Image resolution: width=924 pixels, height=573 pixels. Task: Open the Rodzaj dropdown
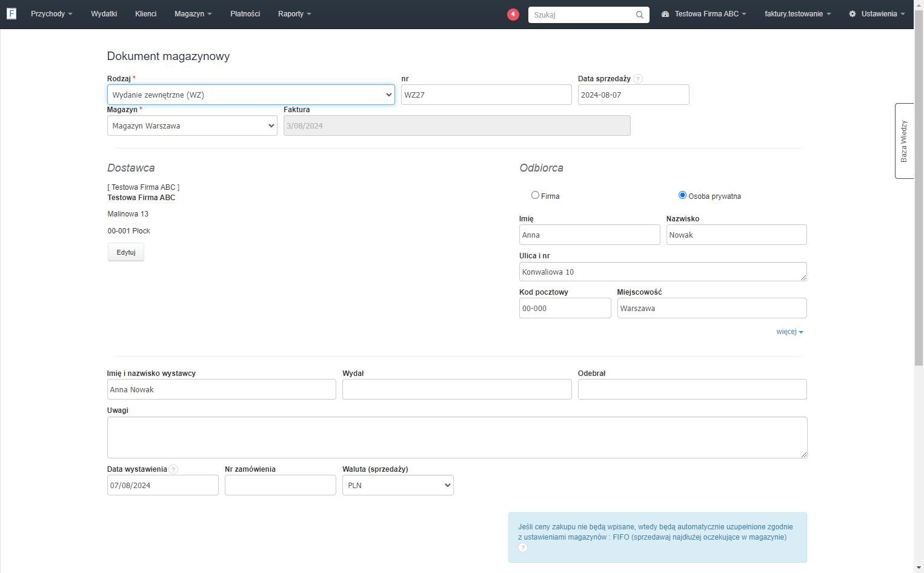[251, 95]
